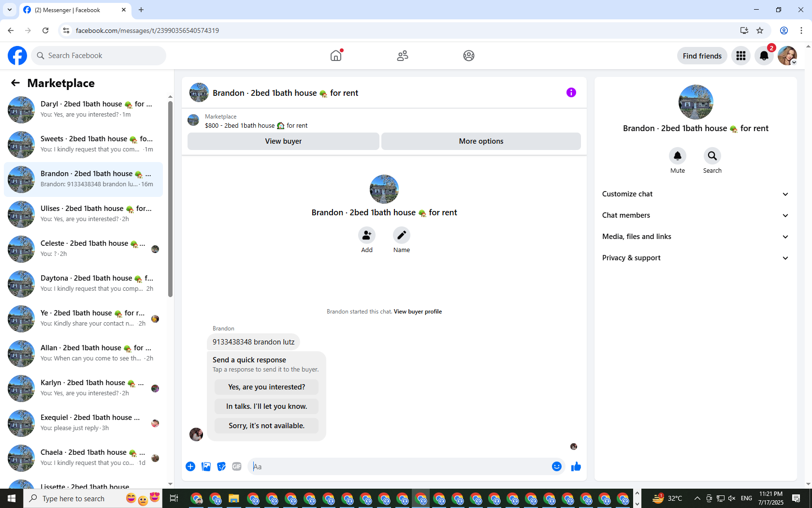Open the notifications bell
This screenshot has height=508, width=812.
point(764,56)
